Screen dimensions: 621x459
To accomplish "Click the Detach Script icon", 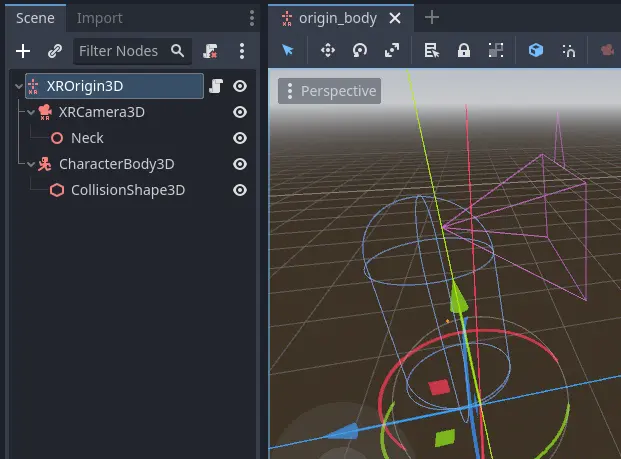I will click(210, 51).
